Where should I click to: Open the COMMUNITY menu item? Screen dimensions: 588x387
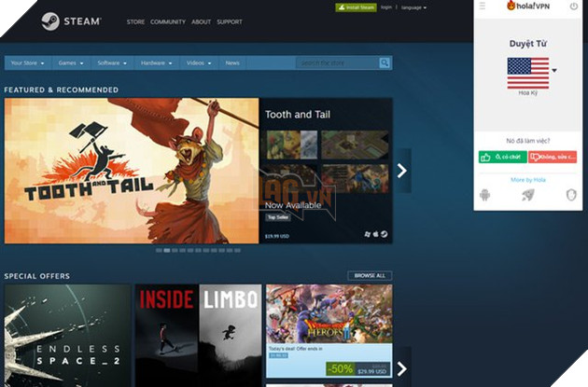coord(168,21)
